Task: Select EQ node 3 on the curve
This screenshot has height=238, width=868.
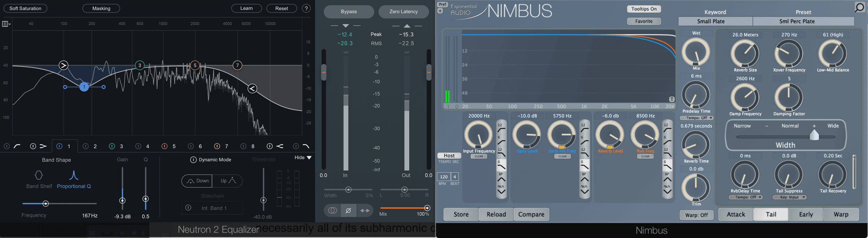Action: (140, 65)
